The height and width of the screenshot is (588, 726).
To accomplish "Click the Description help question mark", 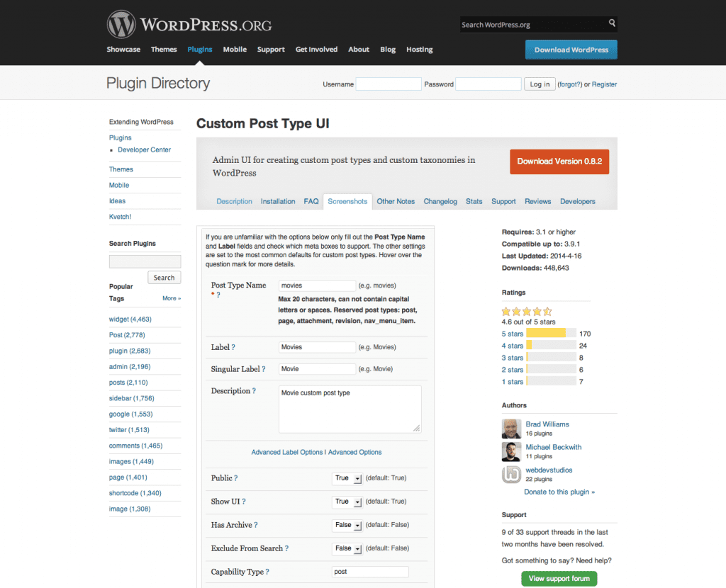I will (x=254, y=391).
